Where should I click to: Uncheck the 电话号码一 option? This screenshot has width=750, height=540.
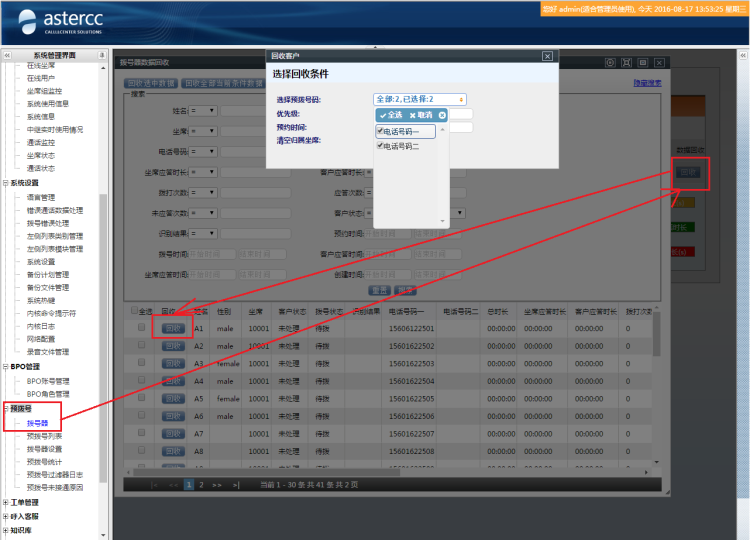[x=381, y=131]
